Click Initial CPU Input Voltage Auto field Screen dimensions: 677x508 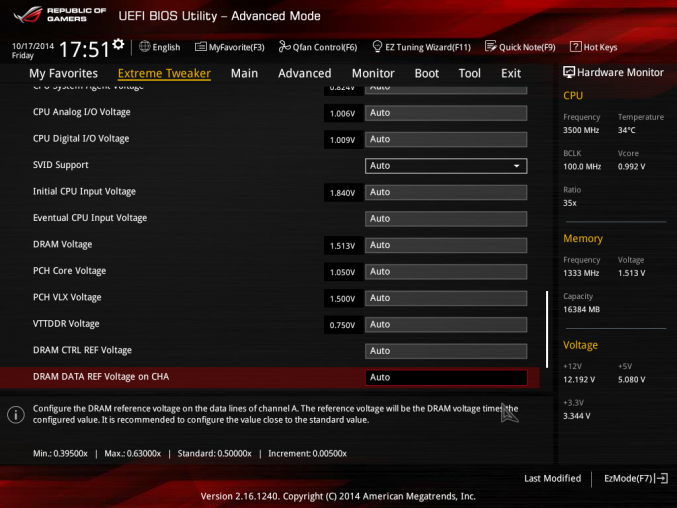pyautogui.click(x=446, y=192)
